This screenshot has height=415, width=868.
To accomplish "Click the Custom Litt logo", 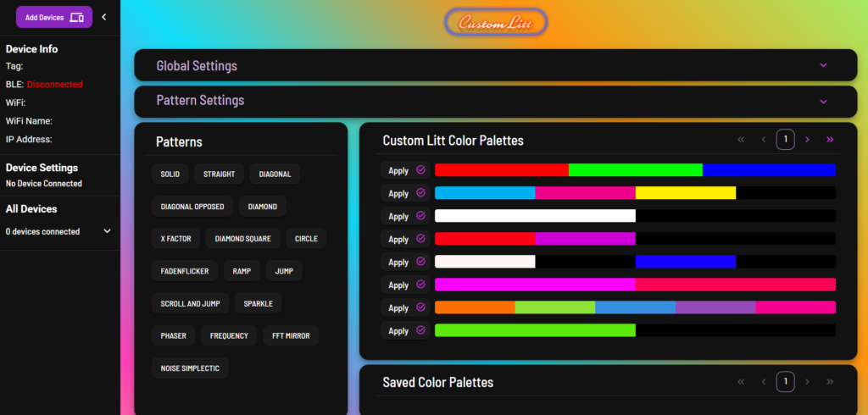I will pyautogui.click(x=496, y=23).
